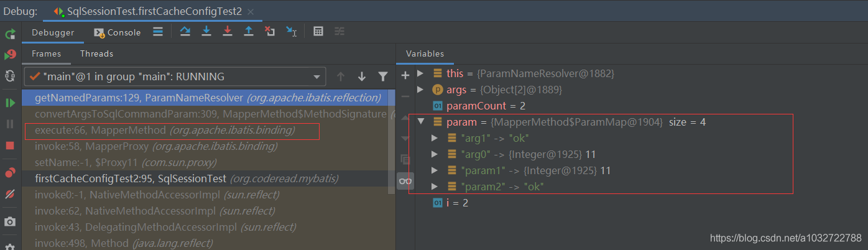
Task: Rerun failed tests
Action: coord(10,55)
